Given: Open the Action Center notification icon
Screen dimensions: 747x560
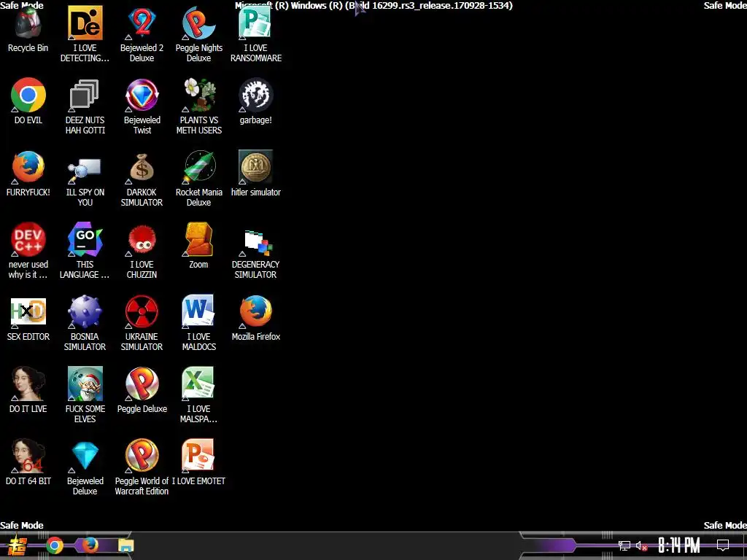Looking at the screenshot, I should (x=723, y=545).
